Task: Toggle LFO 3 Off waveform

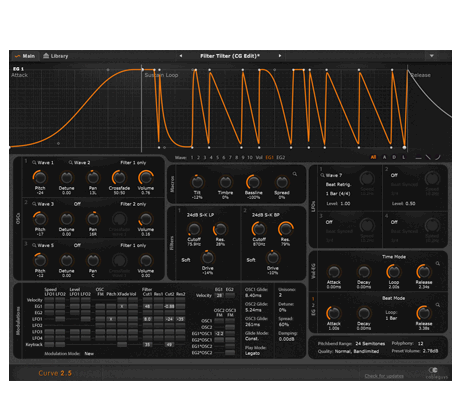Action: pos(329,222)
